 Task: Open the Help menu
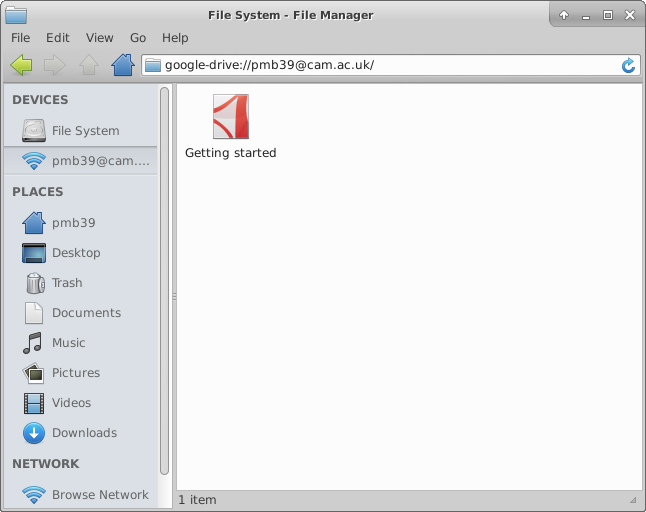click(x=175, y=38)
